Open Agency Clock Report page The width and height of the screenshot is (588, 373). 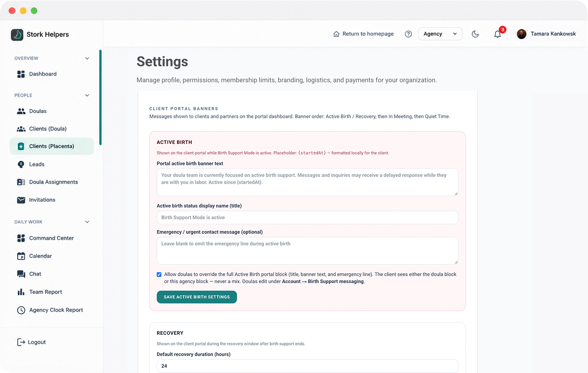(52, 310)
